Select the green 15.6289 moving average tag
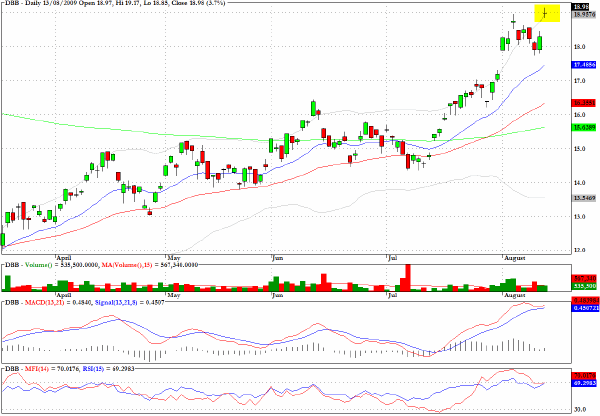The height and width of the screenshot is (416, 600). click(584, 127)
